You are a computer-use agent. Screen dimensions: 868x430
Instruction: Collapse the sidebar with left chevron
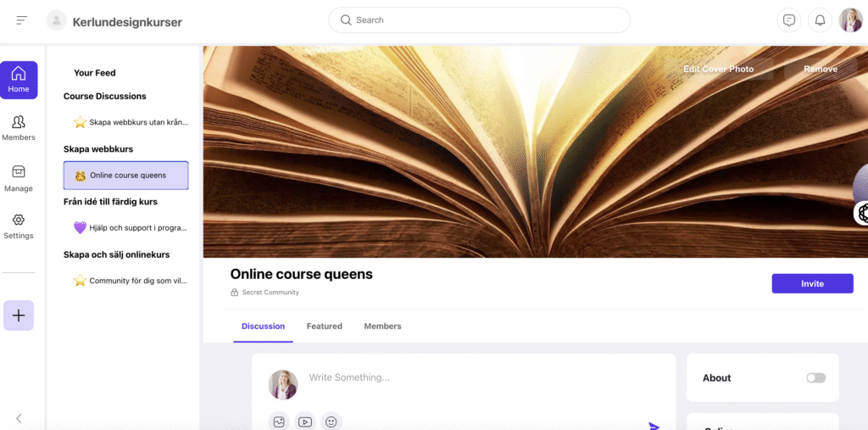19,418
